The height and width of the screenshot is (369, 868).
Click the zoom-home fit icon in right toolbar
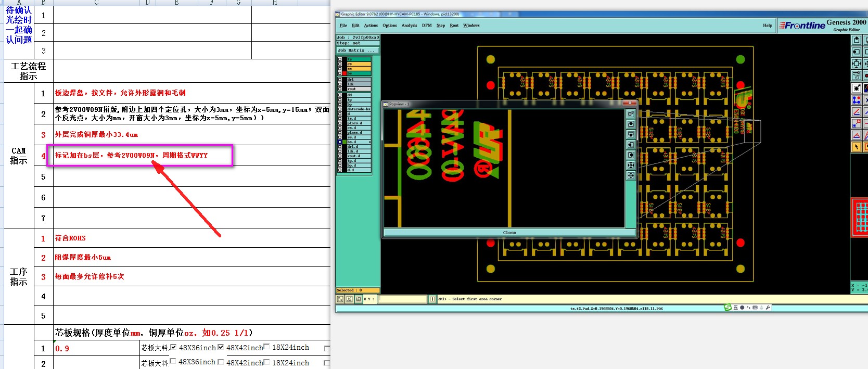[x=856, y=63]
